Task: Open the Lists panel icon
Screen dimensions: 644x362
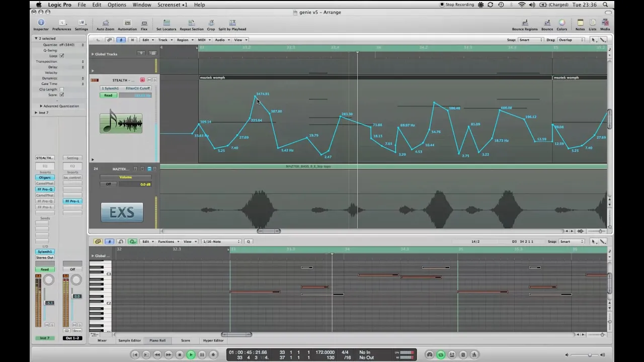Action: [x=593, y=23]
